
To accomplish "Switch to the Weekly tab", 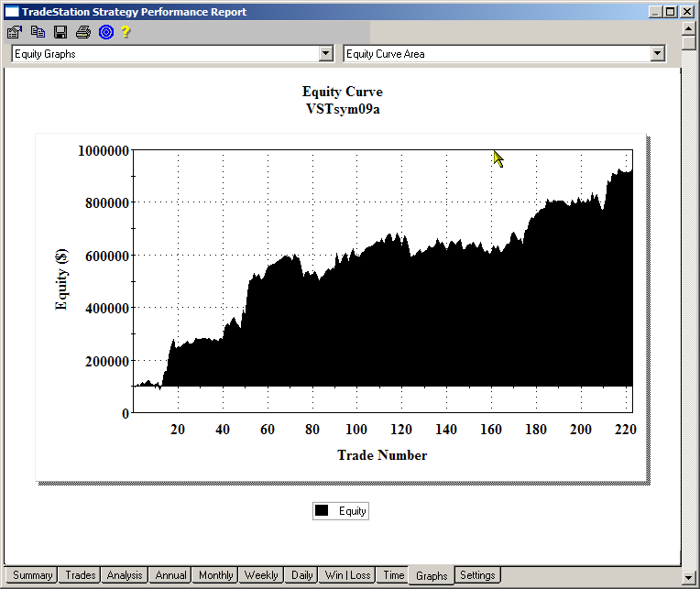I will pyautogui.click(x=261, y=575).
